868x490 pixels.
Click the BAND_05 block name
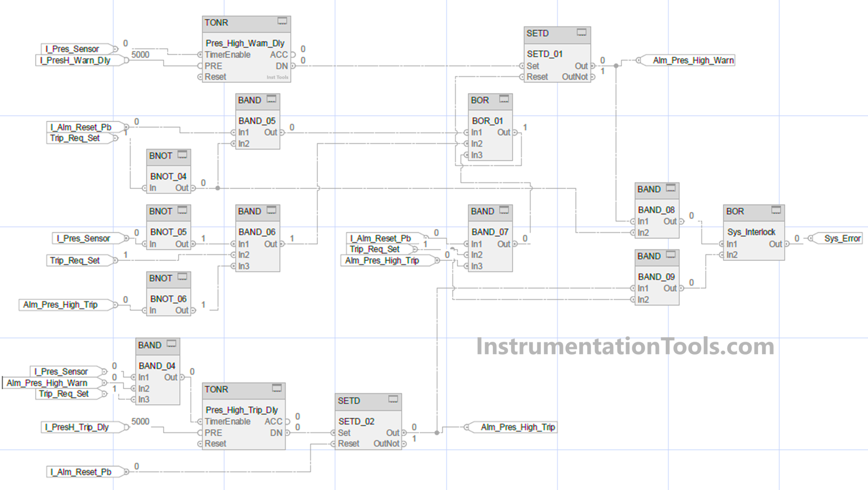click(x=257, y=121)
